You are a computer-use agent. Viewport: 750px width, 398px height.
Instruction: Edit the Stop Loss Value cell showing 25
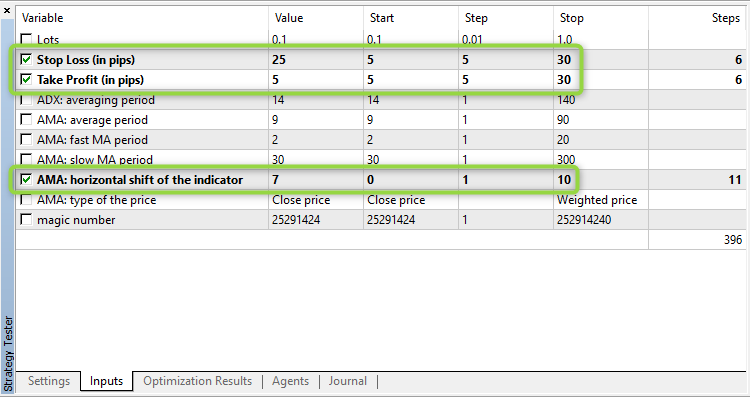click(x=316, y=60)
